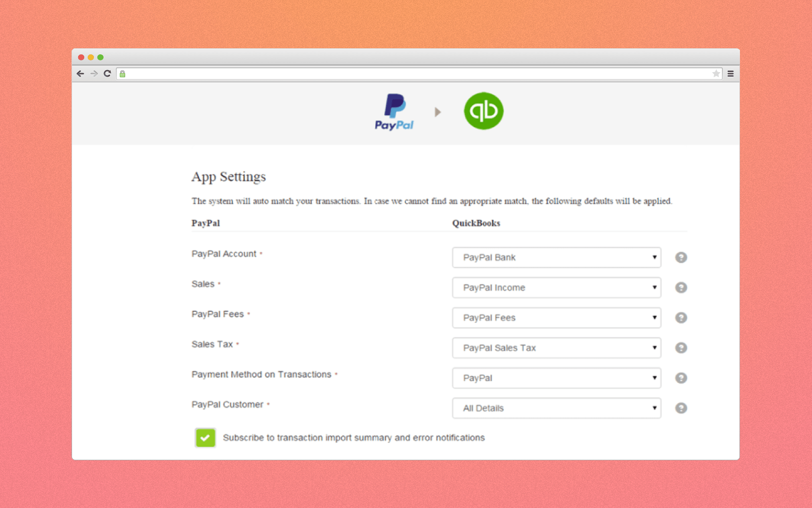This screenshot has width=812, height=508.
Task: Open help icon for PayPal Bank row
Action: [681, 258]
